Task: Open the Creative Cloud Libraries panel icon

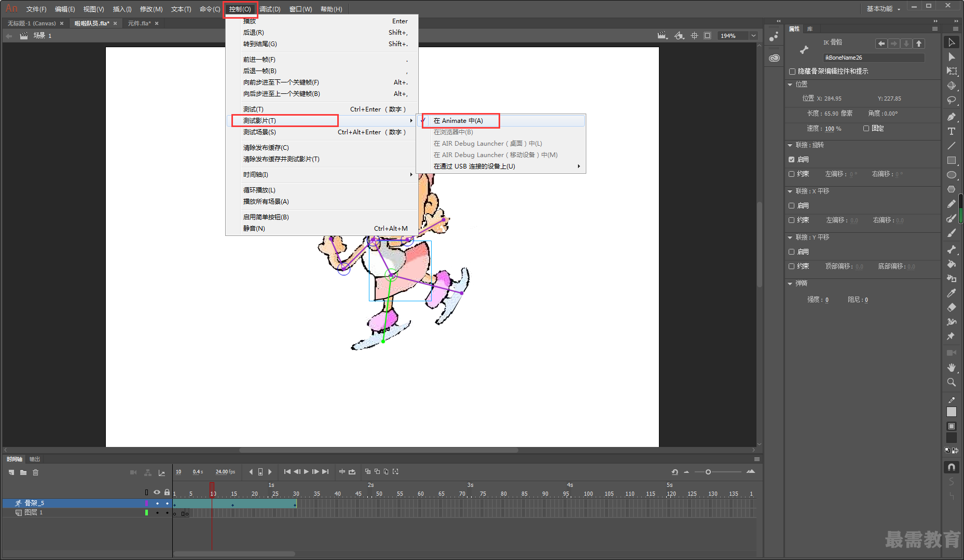Action: point(774,58)
